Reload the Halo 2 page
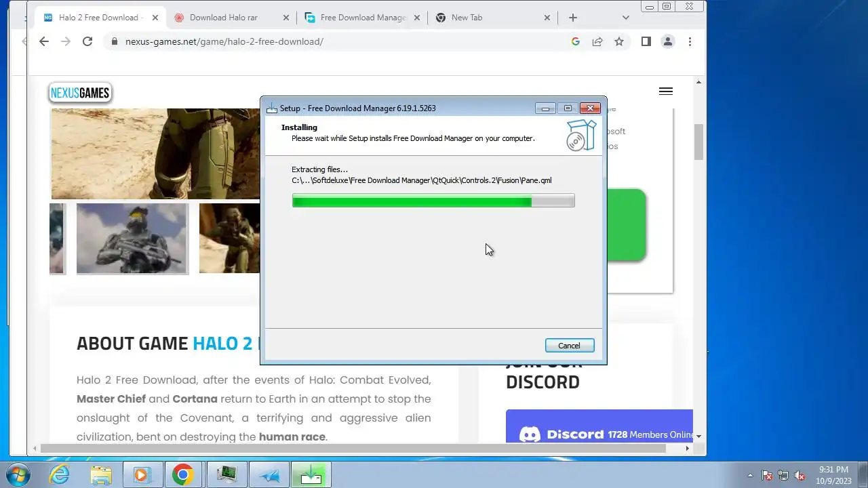 pos(87,41)
